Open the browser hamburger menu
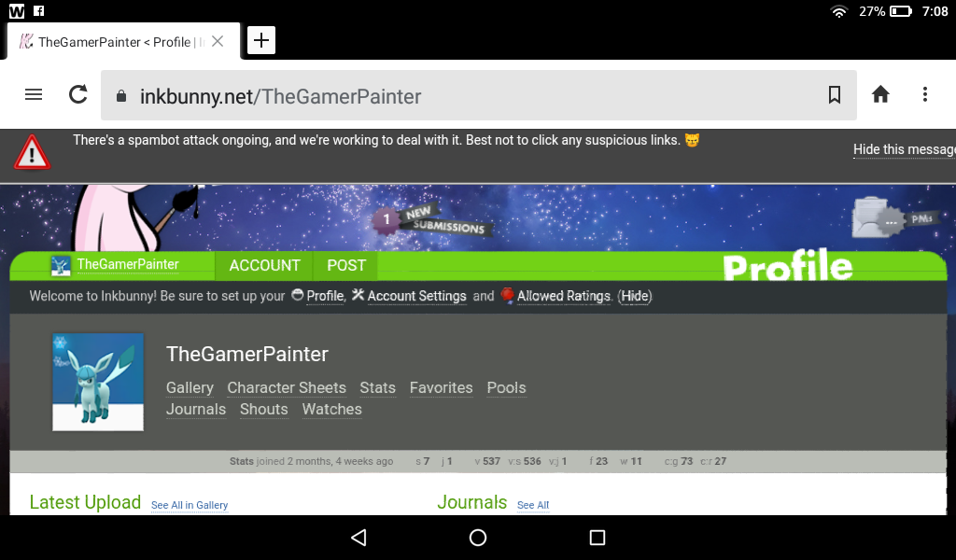Screen dimensions: 956x560 [34, 94]
